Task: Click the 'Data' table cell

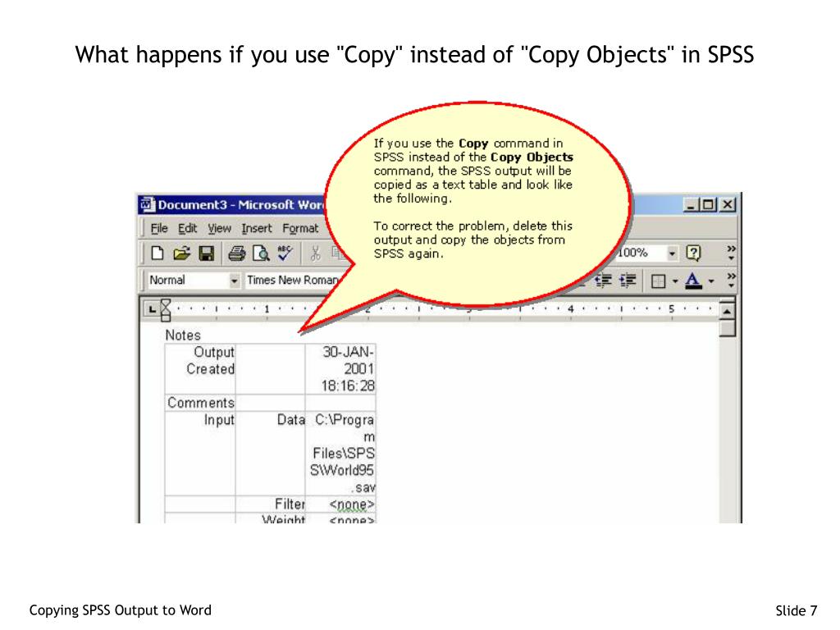Action: 271,453
